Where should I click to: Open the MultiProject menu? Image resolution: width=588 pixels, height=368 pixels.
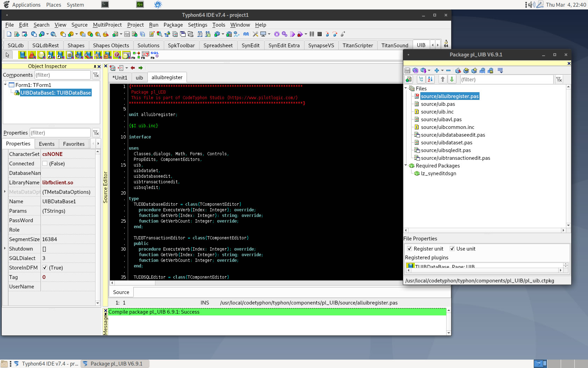107,25
